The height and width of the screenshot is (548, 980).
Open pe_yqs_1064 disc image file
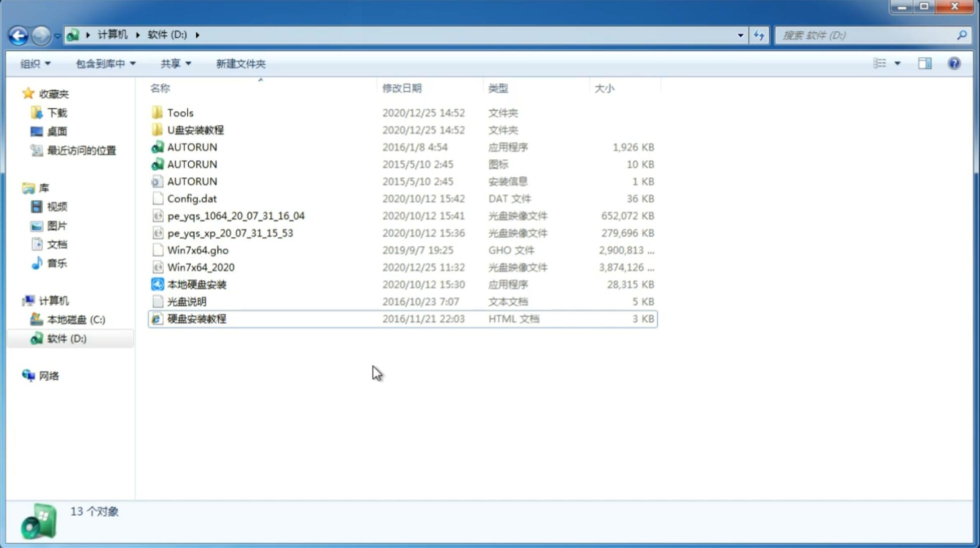tap(236, 216)
